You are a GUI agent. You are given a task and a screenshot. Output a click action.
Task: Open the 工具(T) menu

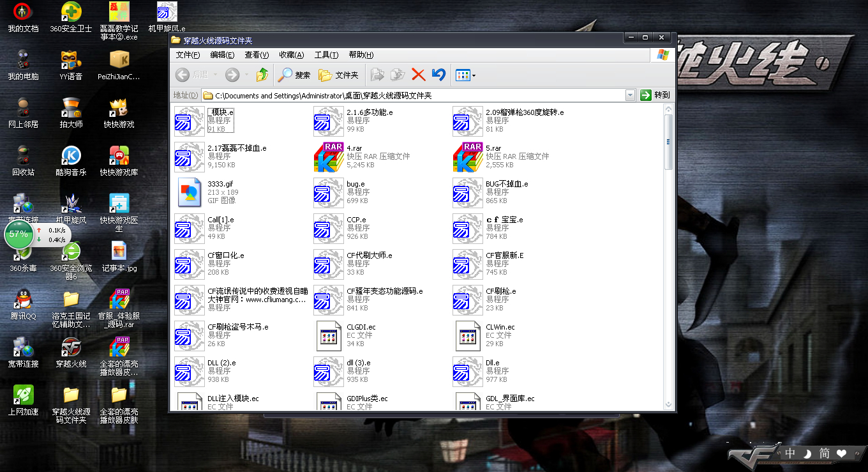point(326,55)
